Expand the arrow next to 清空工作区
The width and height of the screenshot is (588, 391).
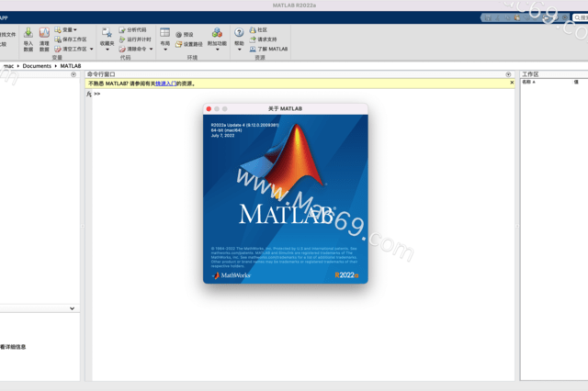point(92,49)
